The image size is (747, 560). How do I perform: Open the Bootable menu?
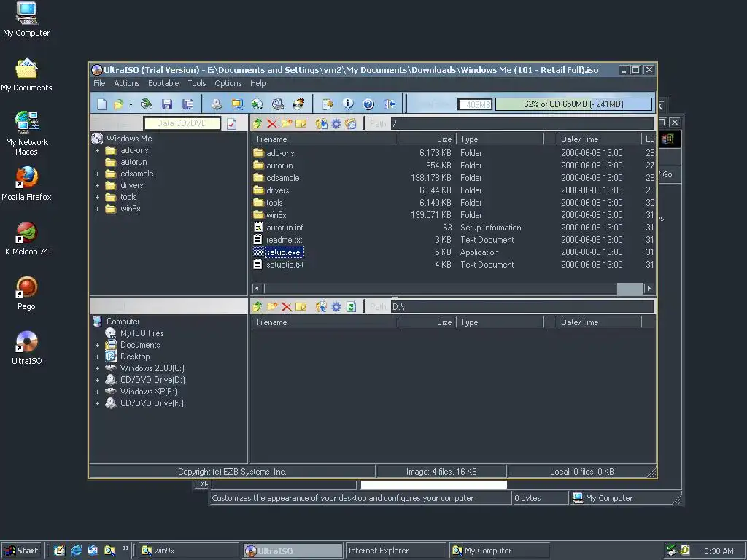click(163, 83)
